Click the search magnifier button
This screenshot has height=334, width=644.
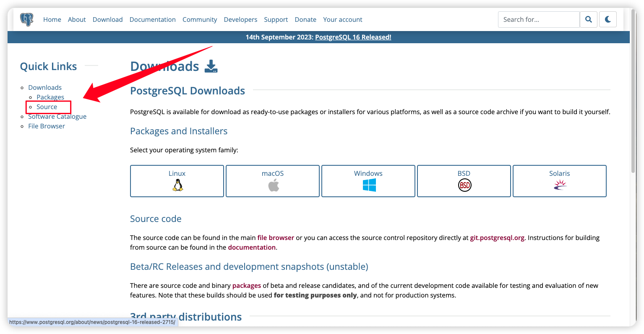click(589, 19)
